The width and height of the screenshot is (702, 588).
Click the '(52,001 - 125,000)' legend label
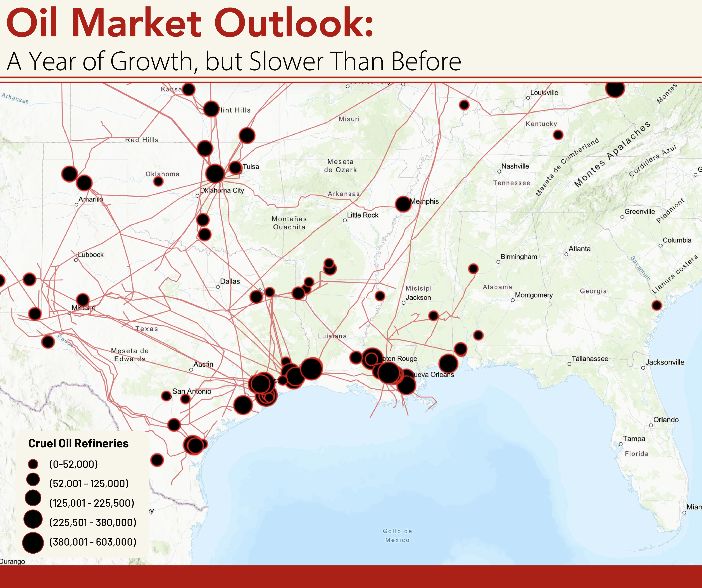point(89,483)
